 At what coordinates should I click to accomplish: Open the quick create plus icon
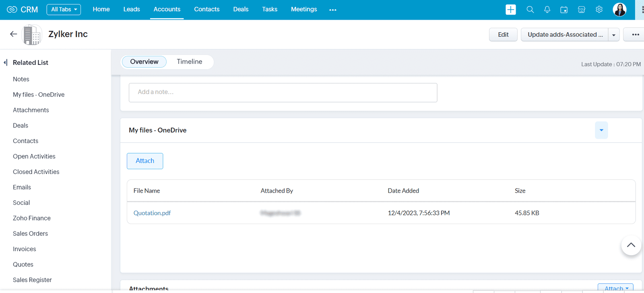pos(511,10)
